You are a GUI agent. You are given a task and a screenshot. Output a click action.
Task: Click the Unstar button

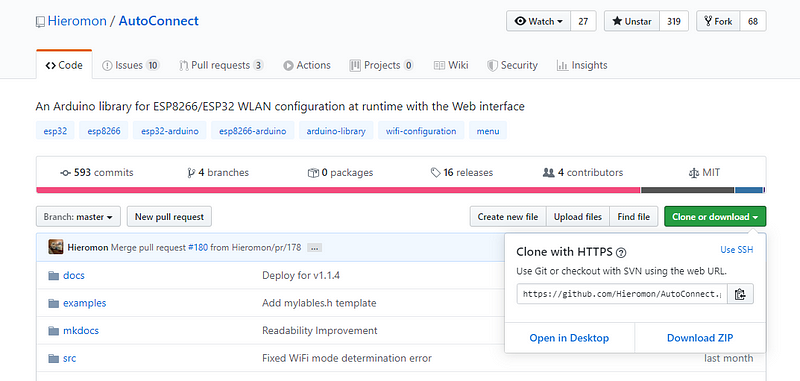(632, 21)
